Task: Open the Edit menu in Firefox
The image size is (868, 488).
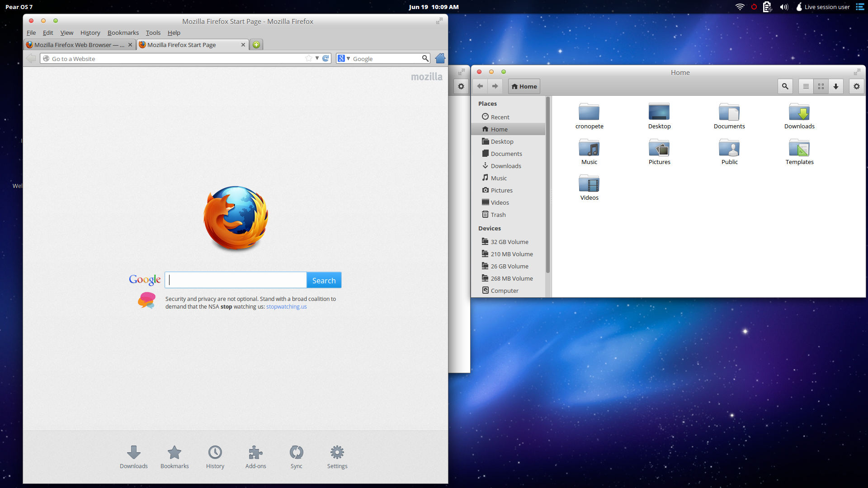Action: 48,33
